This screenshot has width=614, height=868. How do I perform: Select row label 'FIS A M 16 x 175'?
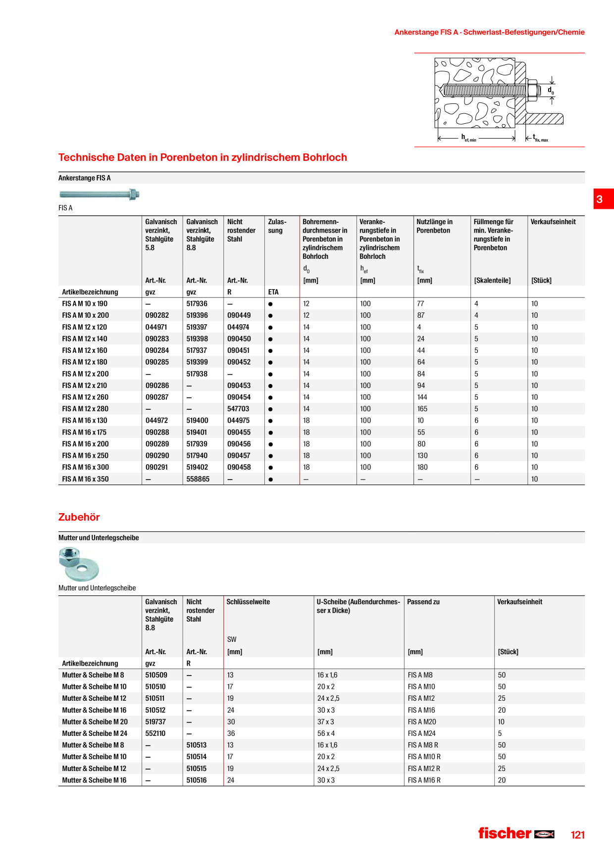[x=84, y=433]
